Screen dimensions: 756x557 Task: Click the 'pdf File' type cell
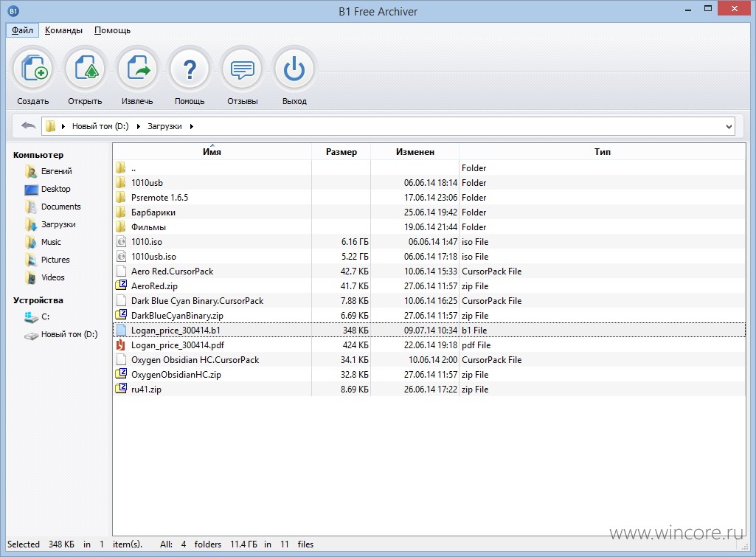pos(476,345)
